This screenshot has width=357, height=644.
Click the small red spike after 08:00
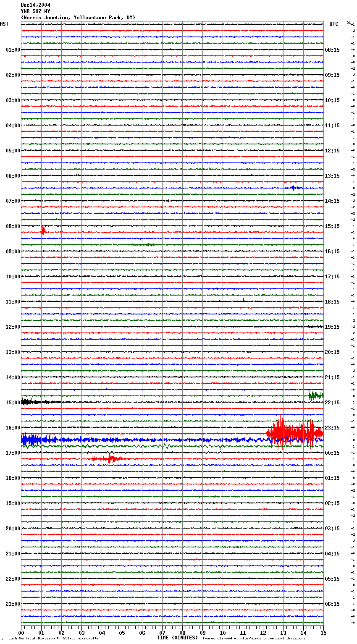(43, 232)
